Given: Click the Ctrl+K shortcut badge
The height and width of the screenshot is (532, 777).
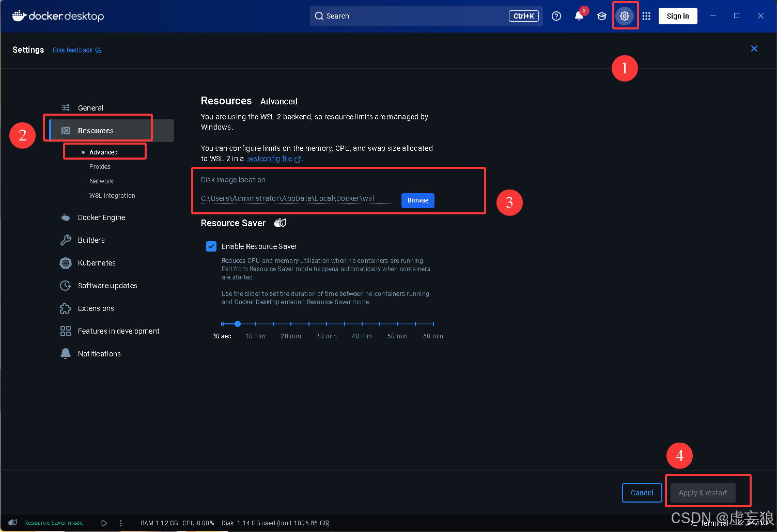Looking at the screenshot, I should click(x=524, y=16).
